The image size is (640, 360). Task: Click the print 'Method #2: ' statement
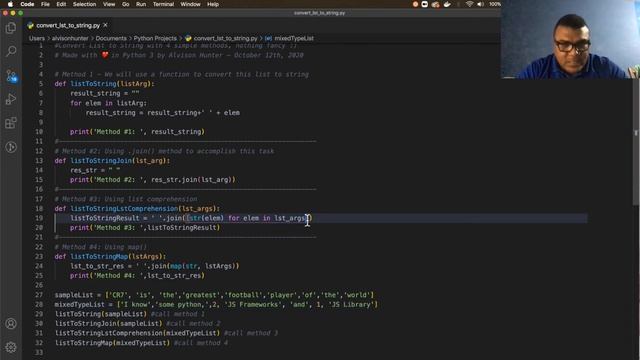point(153,180)
